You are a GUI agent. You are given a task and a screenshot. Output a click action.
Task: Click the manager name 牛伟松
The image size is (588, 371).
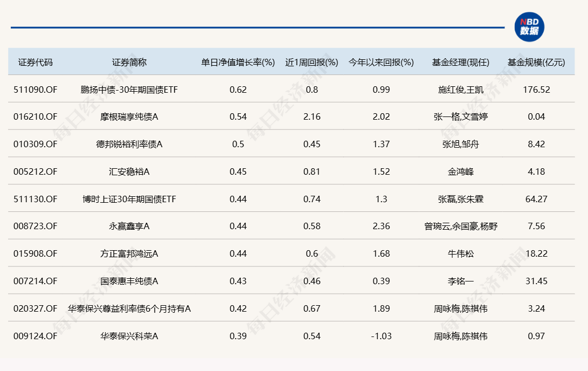click(460, 253)
